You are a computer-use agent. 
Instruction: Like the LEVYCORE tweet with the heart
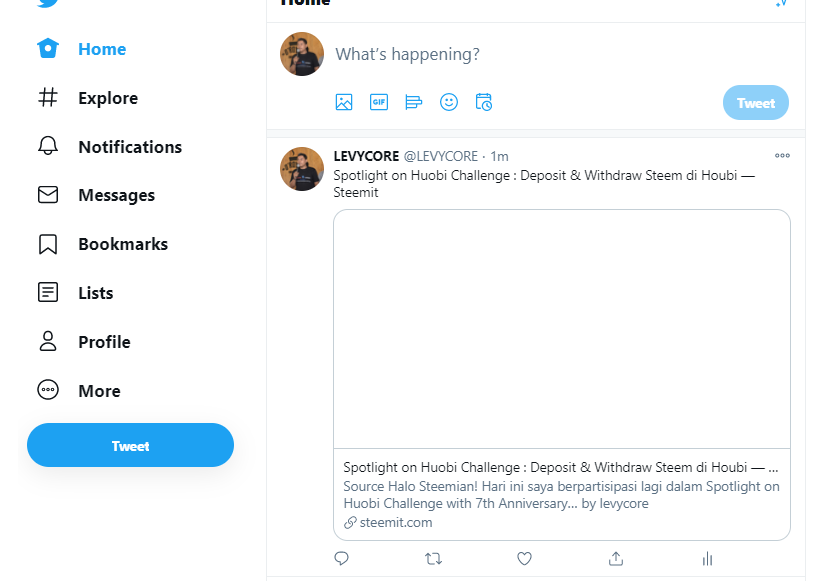[x=525, y=559]
